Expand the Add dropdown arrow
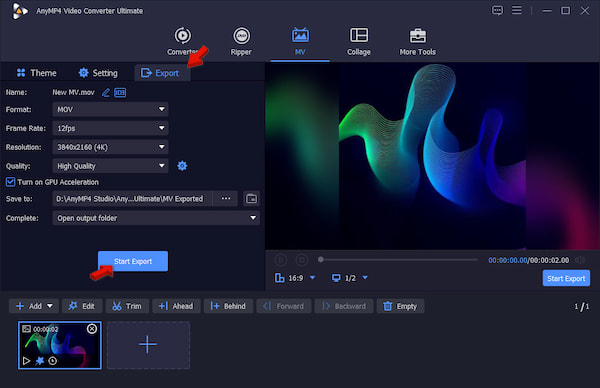Screen dimensions: 600x388 coord(50,306)
